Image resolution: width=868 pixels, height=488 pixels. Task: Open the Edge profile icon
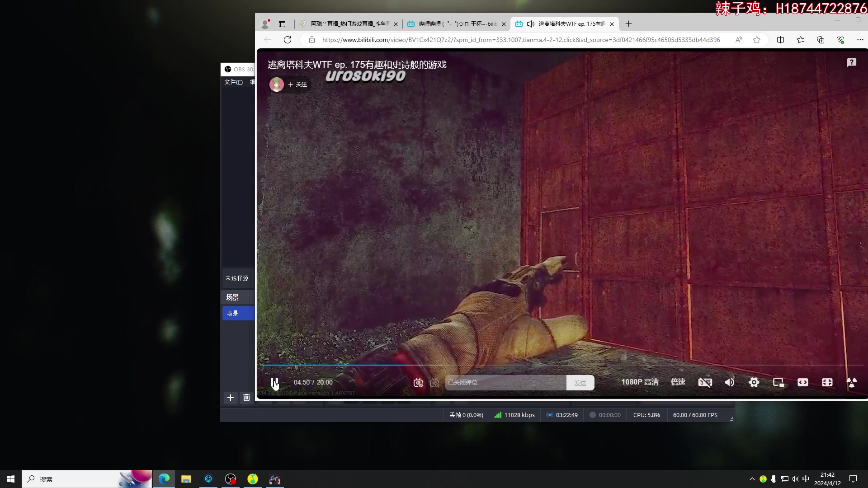coord(265,24)
